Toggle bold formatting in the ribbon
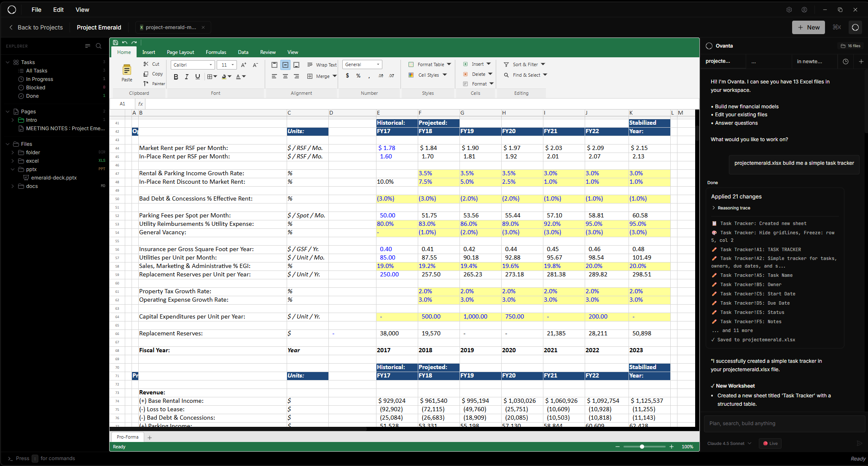This screenshot has width=868, height=466. coord(176,77)
